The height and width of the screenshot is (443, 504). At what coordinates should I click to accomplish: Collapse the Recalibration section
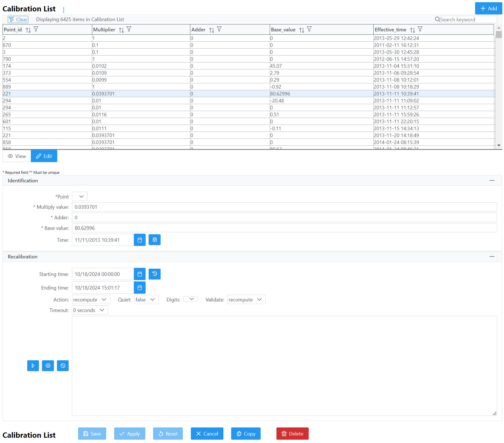tap(492, 256)
